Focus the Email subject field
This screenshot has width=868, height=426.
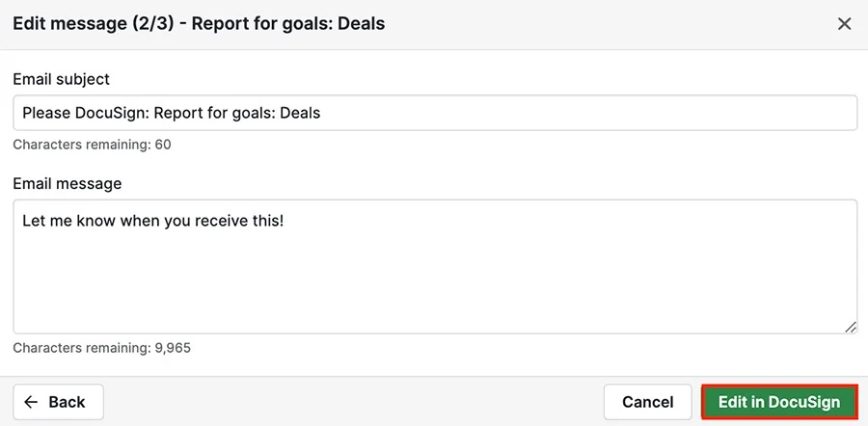tap(435, 113)
